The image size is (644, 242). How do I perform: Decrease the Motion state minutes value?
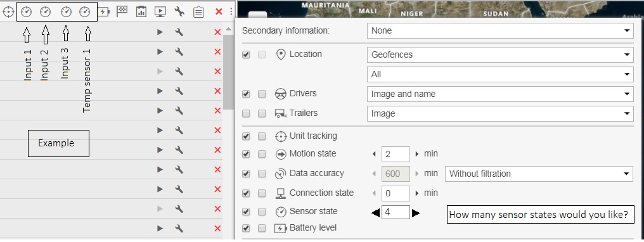[374, 154]
